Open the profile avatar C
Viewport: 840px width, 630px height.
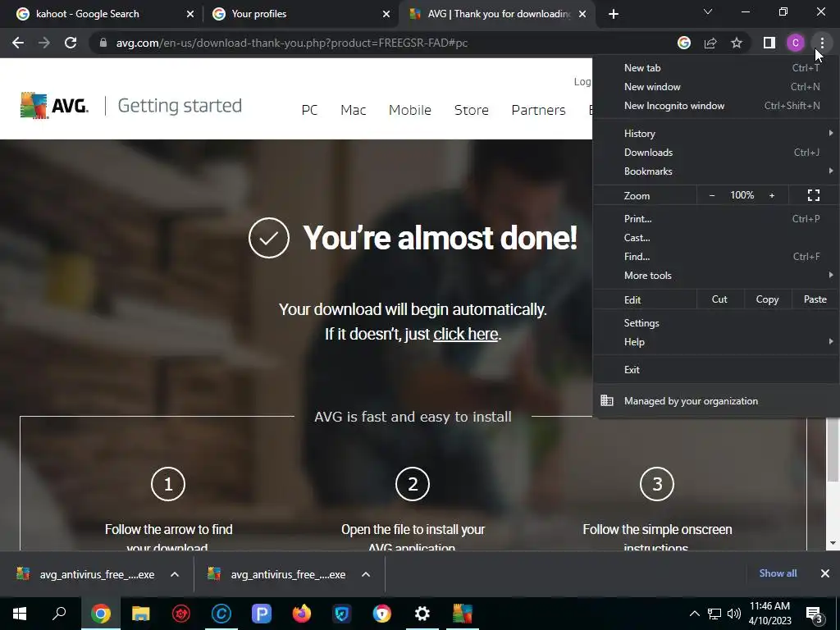pos(796,43)
